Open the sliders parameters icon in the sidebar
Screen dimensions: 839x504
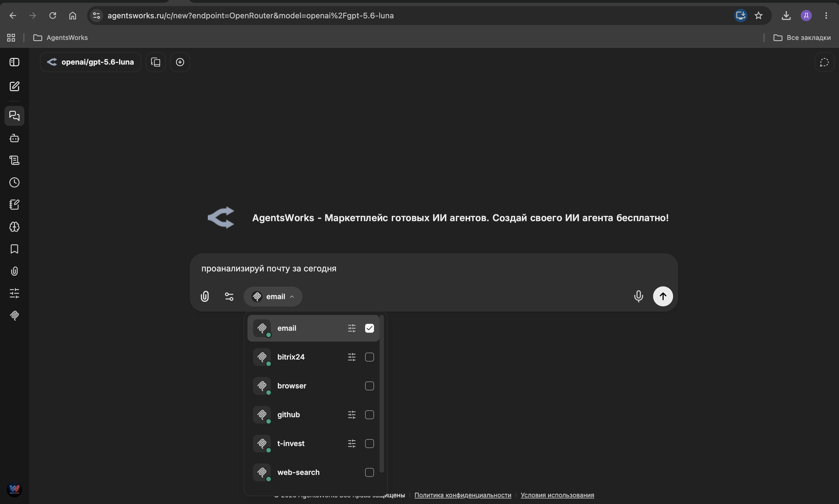tap(14, 293)
